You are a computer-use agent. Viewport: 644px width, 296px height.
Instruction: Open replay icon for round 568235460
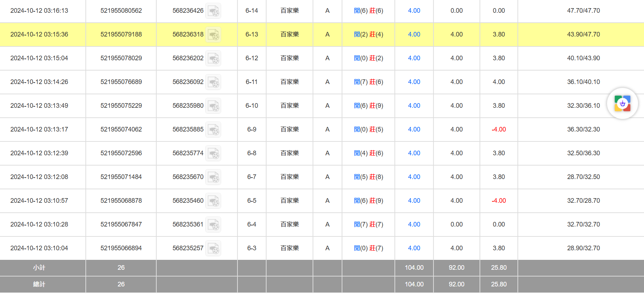pos(213,201)
